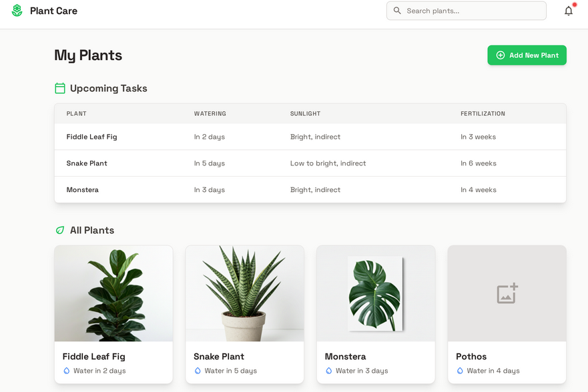Click the WATERING column header
The image size is (588, 392).
(x=210, y=113)
